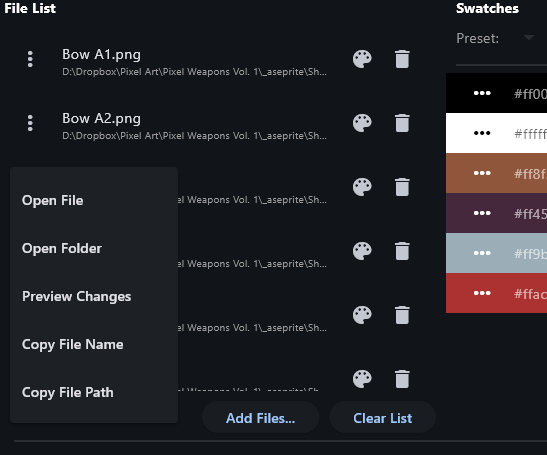The image size is (547, 455).
Task: Delete Bow A1.png with trash icon
Action: [402, 59]
